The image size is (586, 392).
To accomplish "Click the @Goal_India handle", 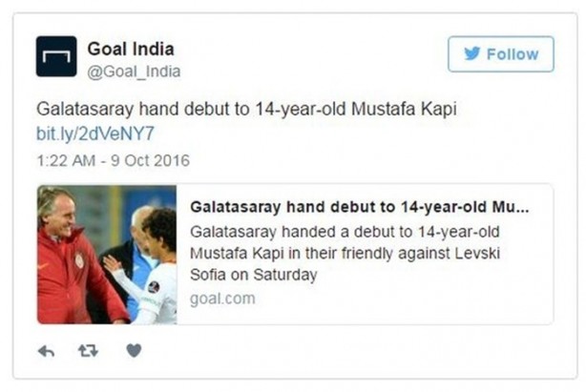I will [134, 72].
